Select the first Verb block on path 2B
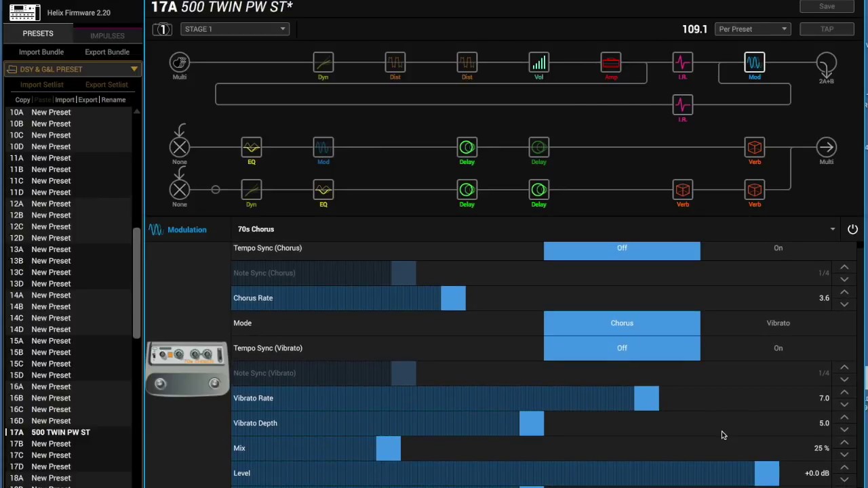This screenshot has height=488, width=868. point(683,190)
